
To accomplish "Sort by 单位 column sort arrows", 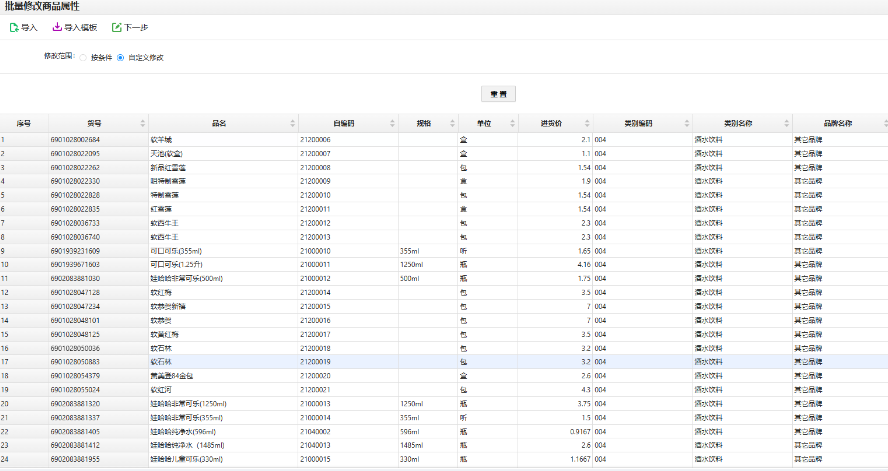I will (x=511, y=123).
